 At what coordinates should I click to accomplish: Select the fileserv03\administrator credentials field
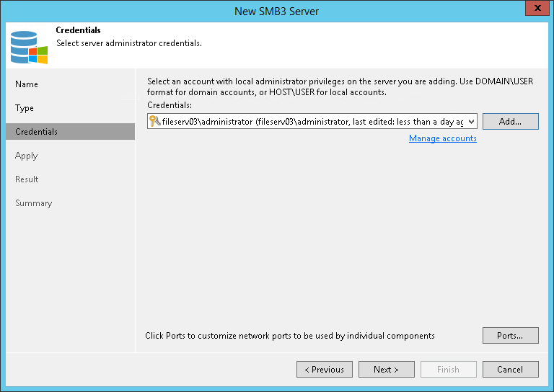click(312, 121)
